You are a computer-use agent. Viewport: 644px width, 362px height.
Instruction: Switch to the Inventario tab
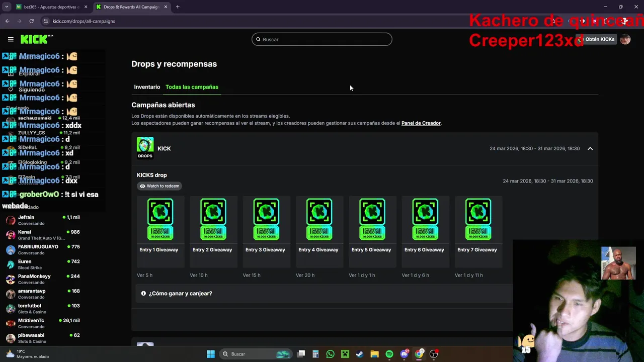point(147,87)
